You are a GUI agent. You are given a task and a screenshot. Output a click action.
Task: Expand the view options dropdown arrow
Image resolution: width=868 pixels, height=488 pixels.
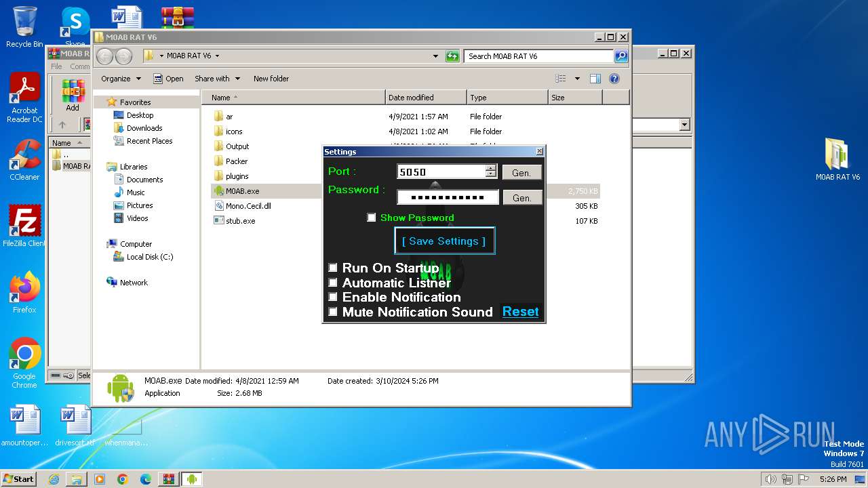(577, 79)
